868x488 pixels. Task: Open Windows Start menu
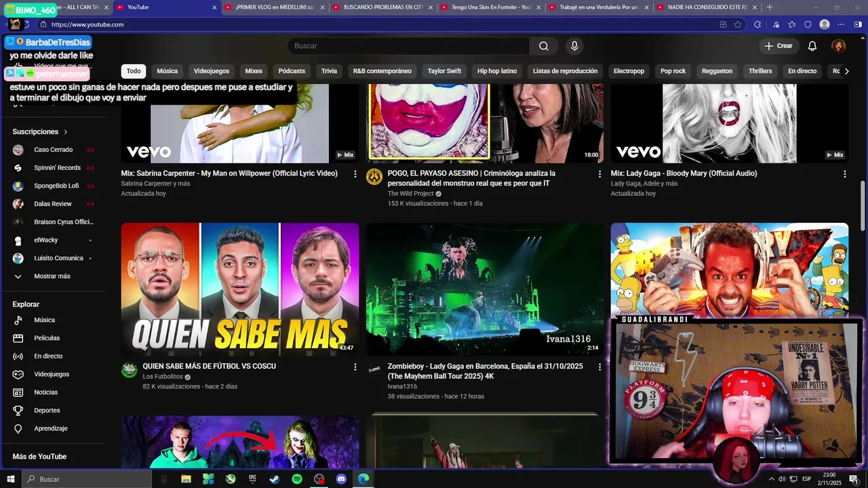point(11,479)
